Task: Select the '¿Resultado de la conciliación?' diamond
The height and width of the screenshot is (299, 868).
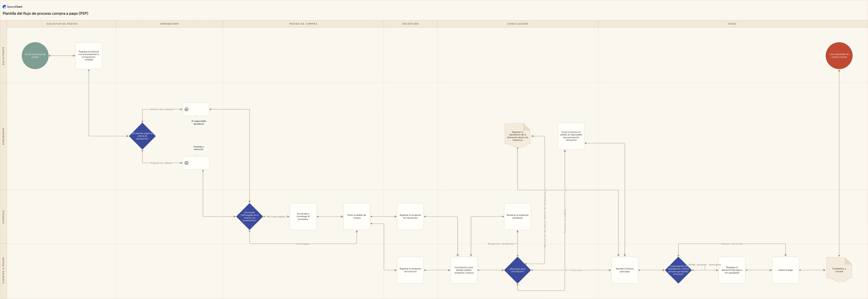Action: tap(517, 270)
